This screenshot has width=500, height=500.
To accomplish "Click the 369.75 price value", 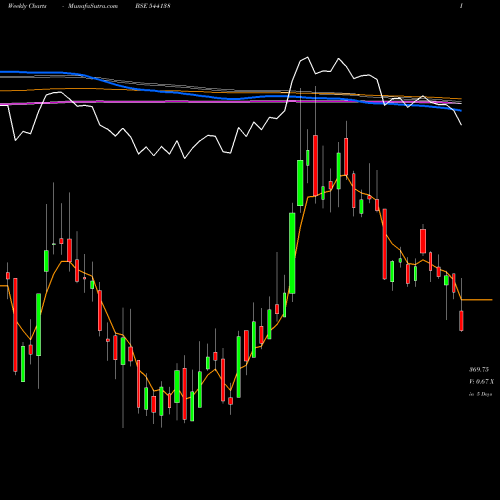I will coord(479,370).
